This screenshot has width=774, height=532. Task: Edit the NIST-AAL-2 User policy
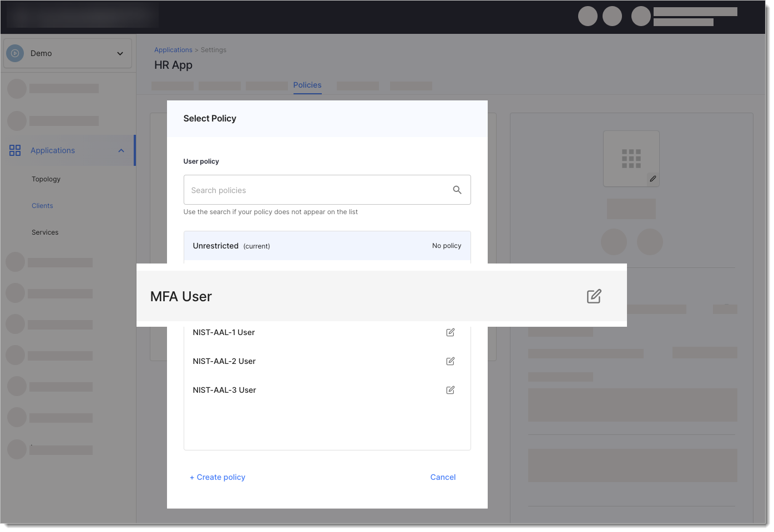[450, 361]
